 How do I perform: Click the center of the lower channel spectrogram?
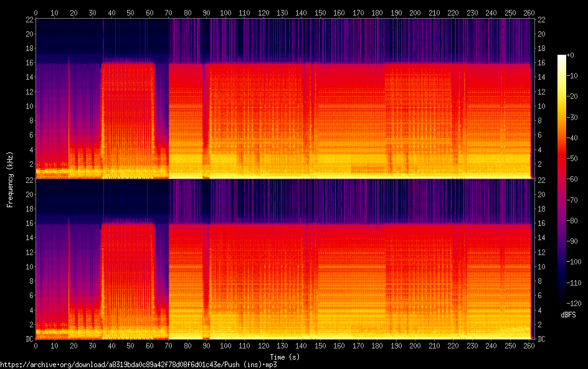[283, 259]
